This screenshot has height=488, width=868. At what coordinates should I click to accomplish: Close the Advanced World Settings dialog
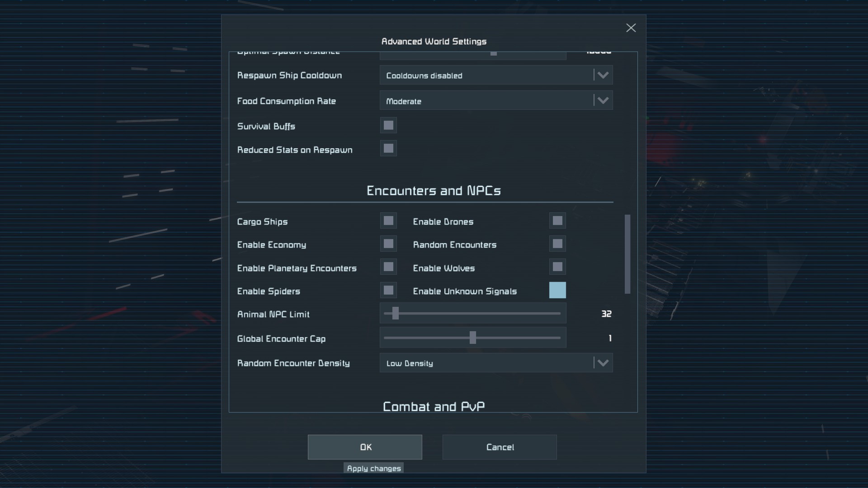[x=631, y=28]
